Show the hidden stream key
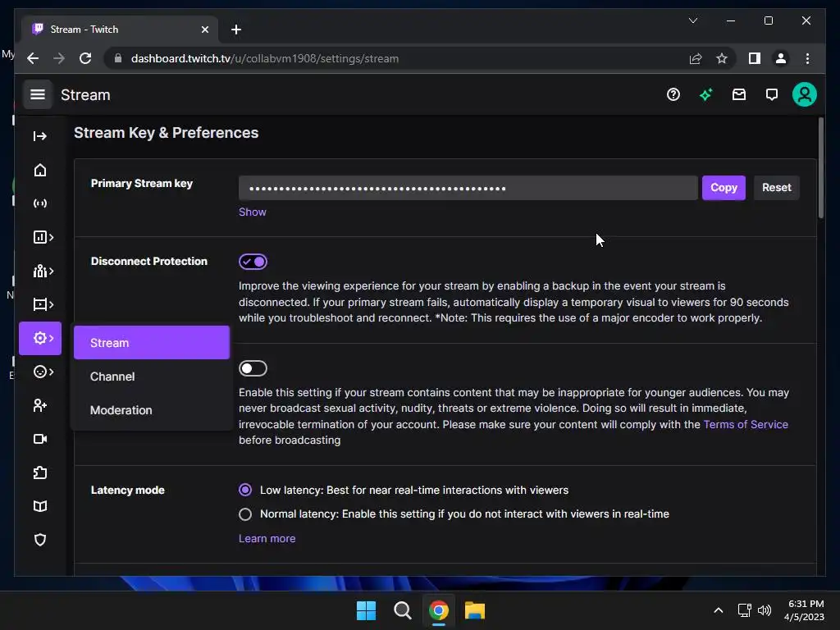Image resolution: width=840 pixels, height=630 pixels. (x=253, y=212)
